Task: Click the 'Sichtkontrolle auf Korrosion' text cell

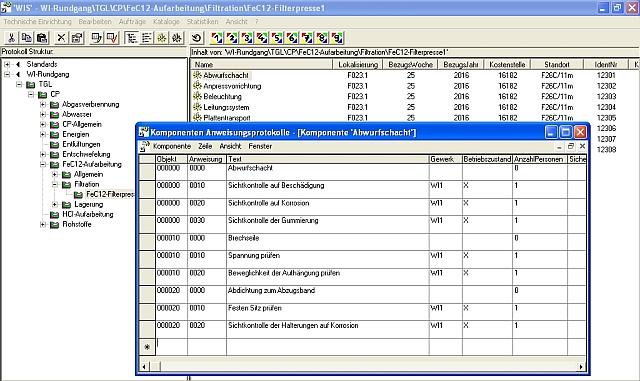Action: tap(327, 207)
